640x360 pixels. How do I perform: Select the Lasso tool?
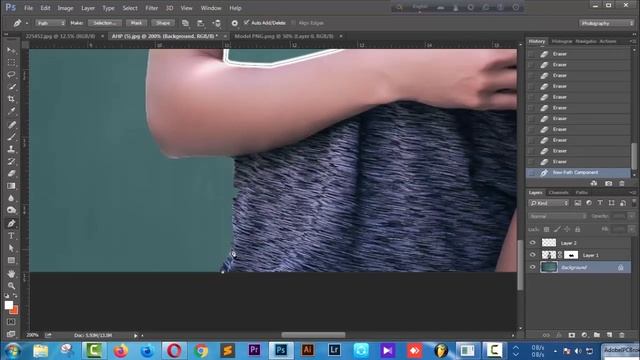(x=11, y=75)
